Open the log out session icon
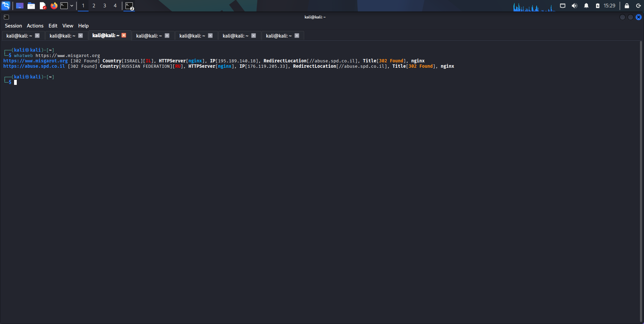This screenshot has height=324, width=644. click(x=638, y=6)
